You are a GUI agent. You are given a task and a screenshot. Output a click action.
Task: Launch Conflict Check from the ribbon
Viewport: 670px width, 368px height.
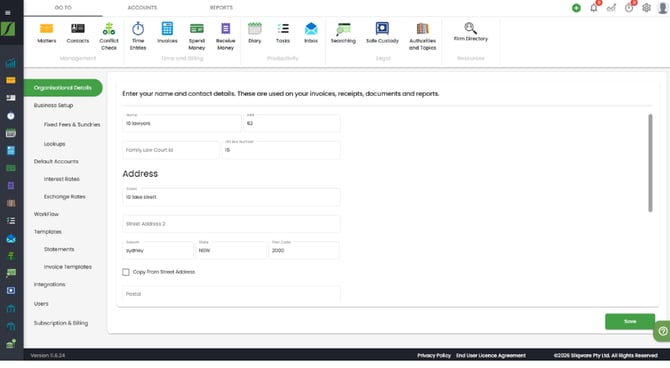(x=109, y=37)
